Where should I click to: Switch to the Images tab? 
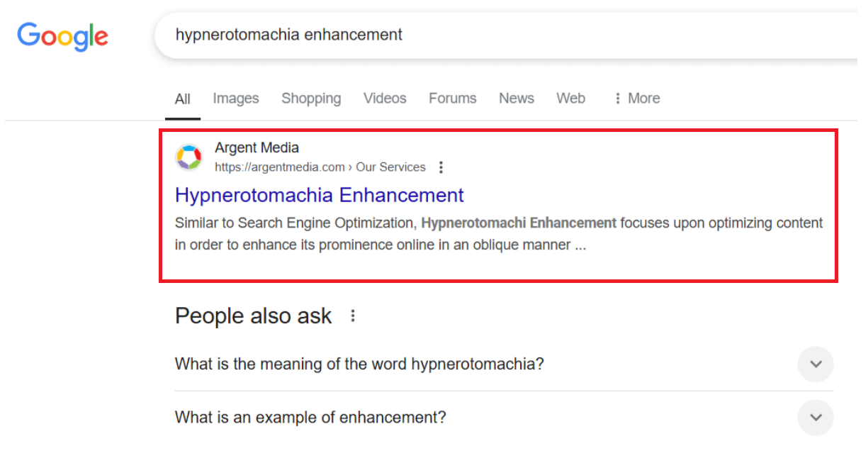236,99
